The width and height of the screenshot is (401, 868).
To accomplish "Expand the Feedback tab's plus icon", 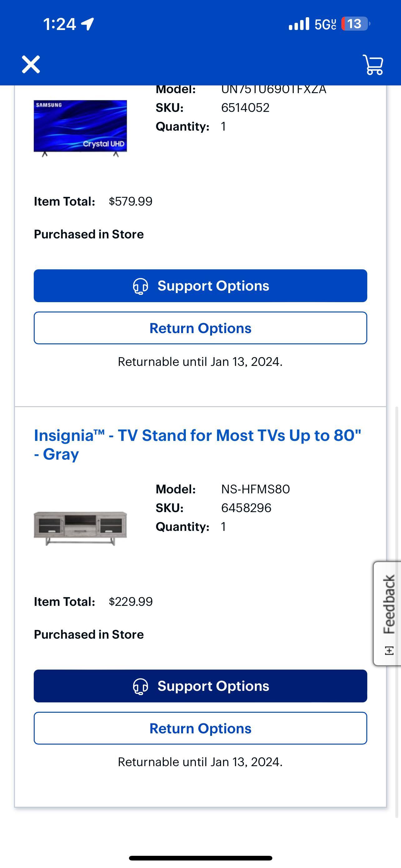I will coord(389,650).
